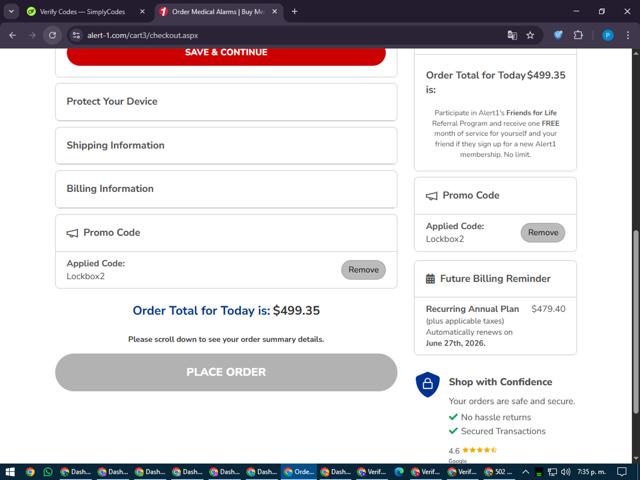Expand the Shipping Information section

pyautogui.click(x=226, y=145)
